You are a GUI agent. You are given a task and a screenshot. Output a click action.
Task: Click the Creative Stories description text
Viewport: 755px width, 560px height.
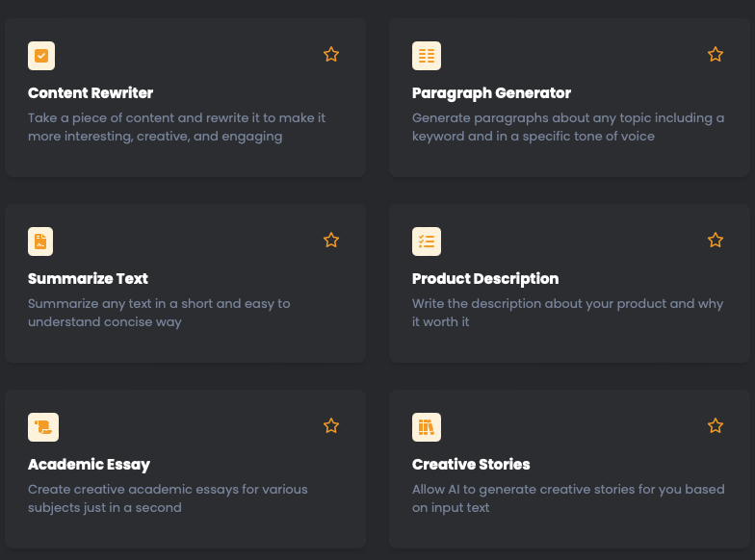(x=568, y=498)
